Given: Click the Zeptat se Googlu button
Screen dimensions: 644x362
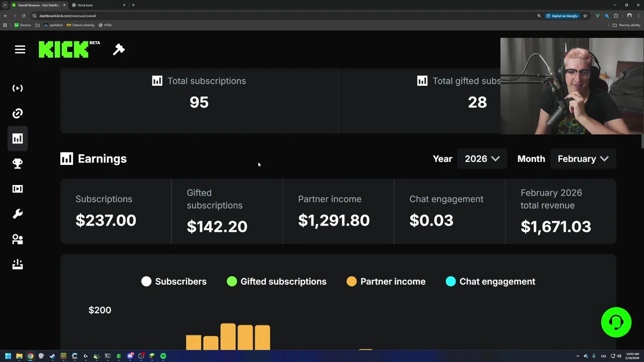Looking at the screenshot, I should (562, 16).
